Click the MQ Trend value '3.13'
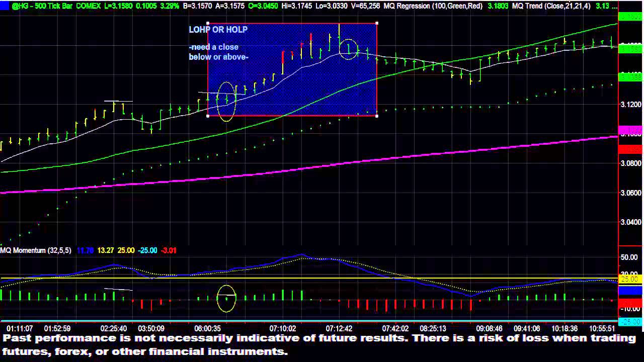The width and height of the screenshot is (644, 362). pos(603,6)
